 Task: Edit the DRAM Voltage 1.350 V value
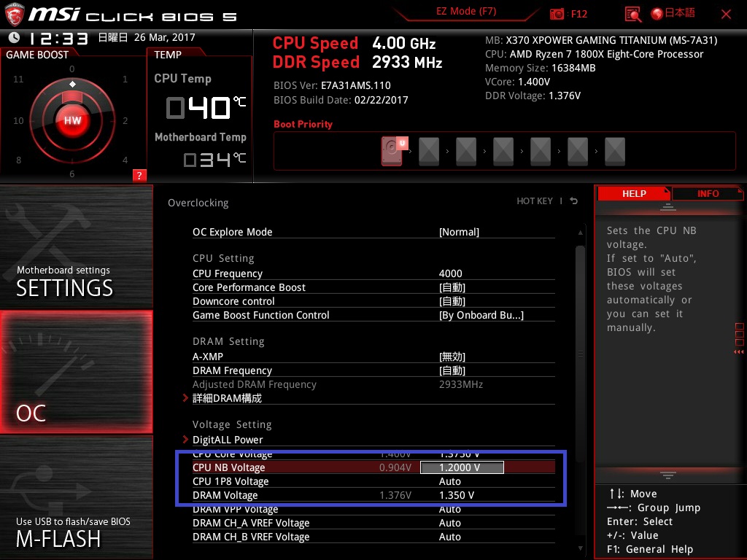[457, 495]
